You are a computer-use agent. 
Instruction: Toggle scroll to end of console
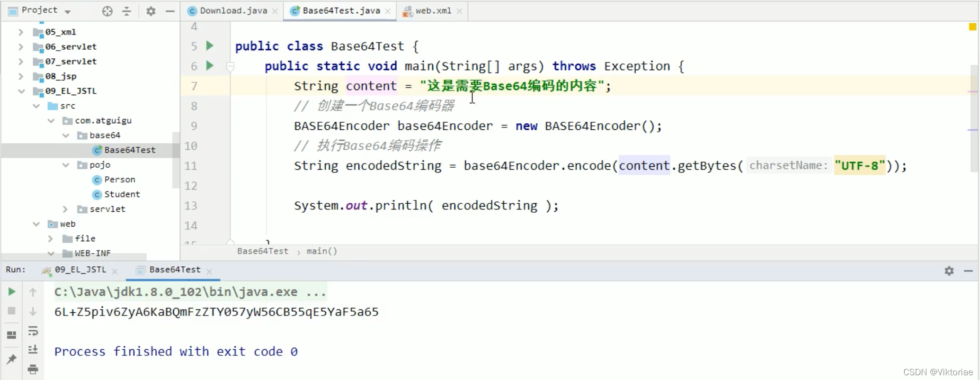tap(33, 350)
